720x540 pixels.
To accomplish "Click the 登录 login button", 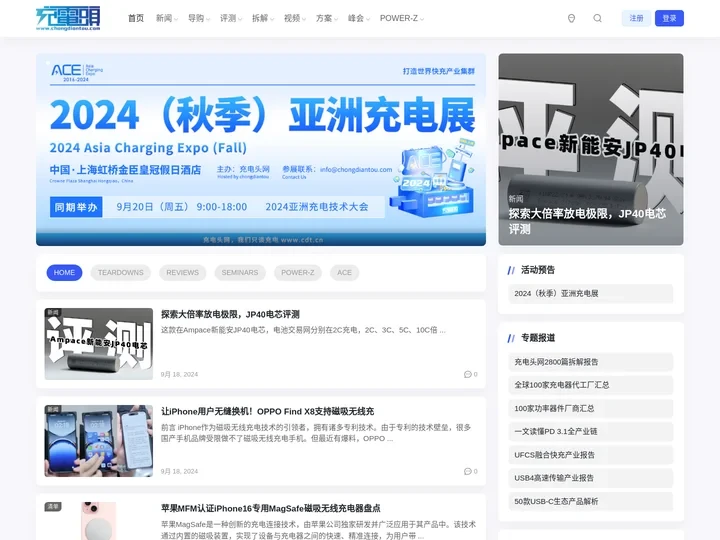I will pos(669,18).
